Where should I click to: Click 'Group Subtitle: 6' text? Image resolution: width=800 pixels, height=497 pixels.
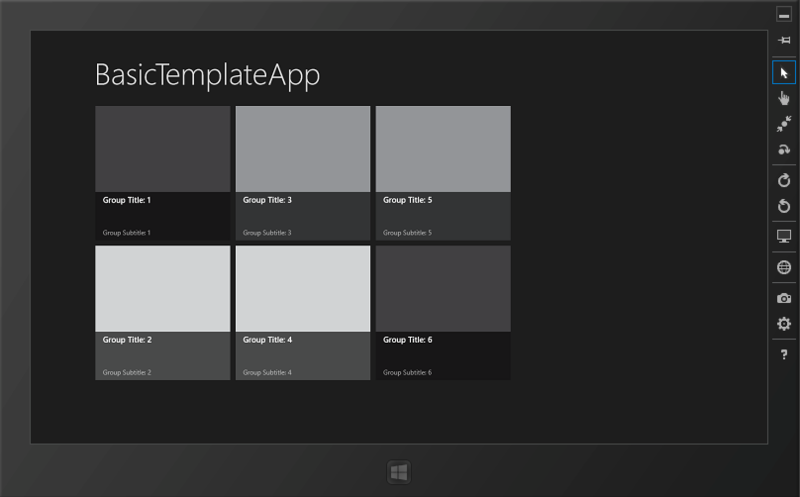click(x=407, y=372)
